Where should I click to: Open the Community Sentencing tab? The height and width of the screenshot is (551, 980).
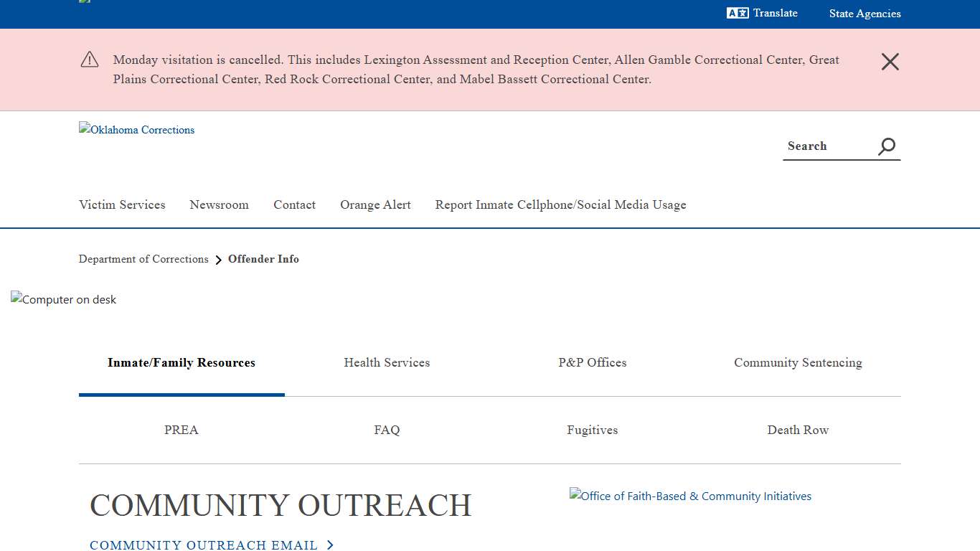coord(798,363)
